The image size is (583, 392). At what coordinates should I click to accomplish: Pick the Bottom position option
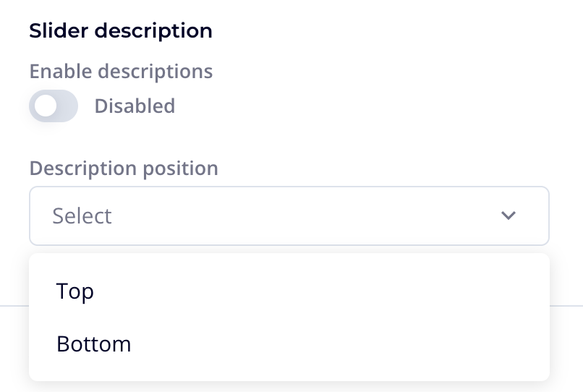pos(94,344)
